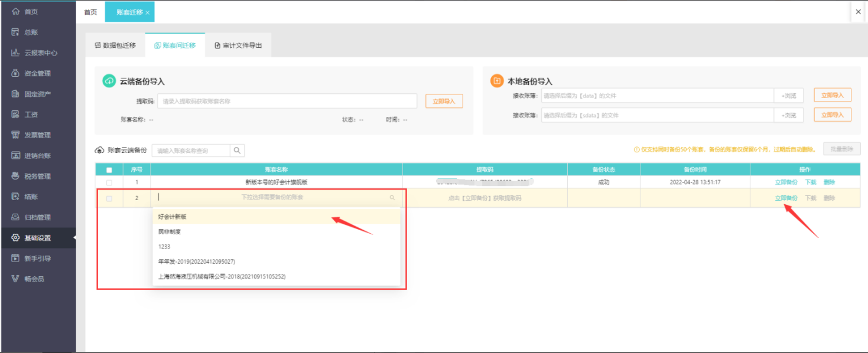Toggle the select-all checkbox in table header
868x353 pixels.
(x=109, y=170)
